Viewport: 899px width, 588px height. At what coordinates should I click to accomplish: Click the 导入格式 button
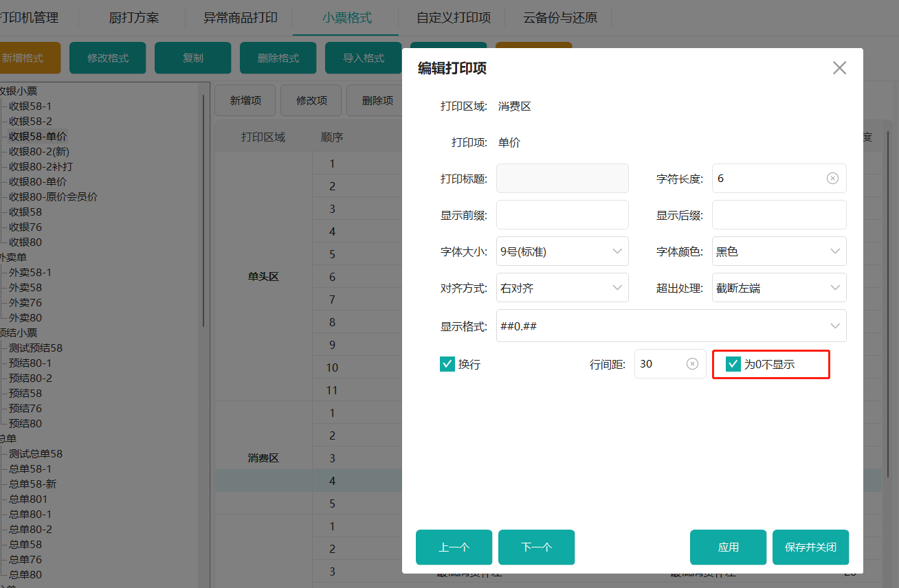364,58
